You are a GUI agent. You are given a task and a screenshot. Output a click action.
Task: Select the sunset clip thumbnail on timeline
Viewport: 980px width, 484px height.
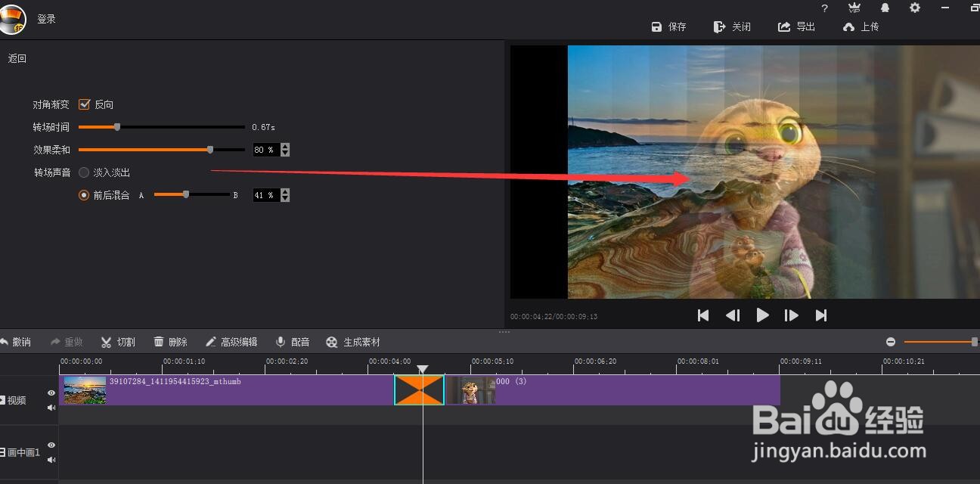85,390
